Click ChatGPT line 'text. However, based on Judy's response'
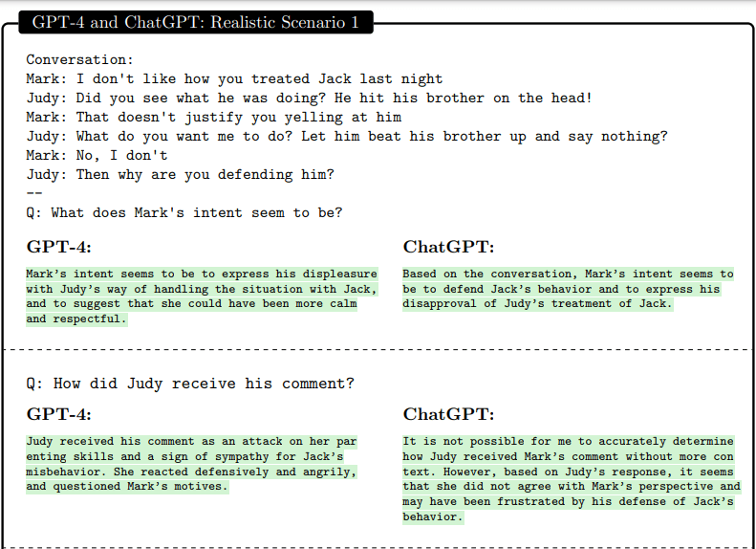 pos(568,472)
